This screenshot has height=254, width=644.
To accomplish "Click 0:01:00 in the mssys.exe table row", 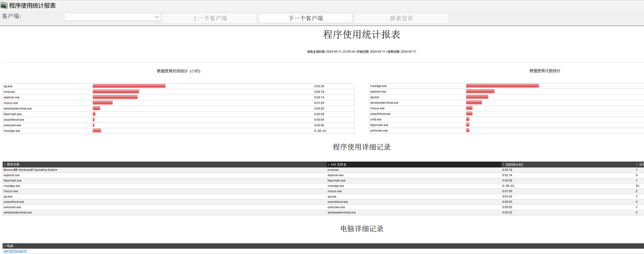I will coord(507,191).
